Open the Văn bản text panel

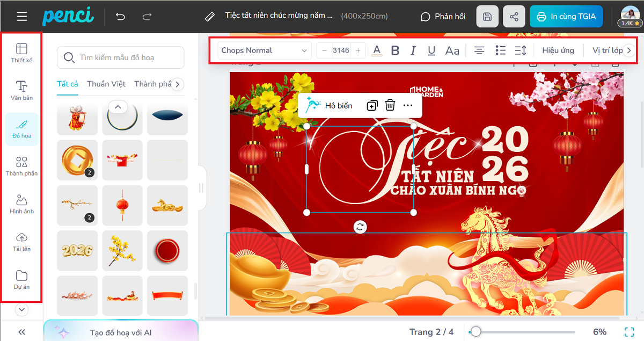21,90
